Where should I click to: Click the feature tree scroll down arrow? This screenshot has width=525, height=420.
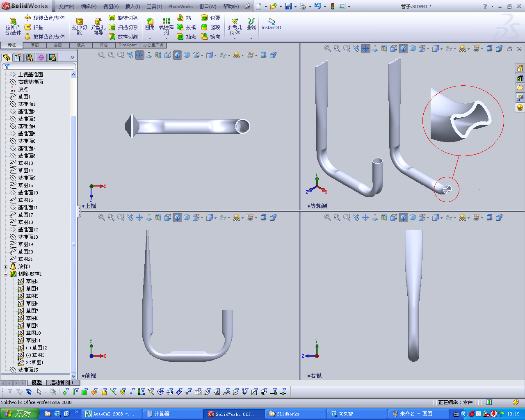point(74,376)
